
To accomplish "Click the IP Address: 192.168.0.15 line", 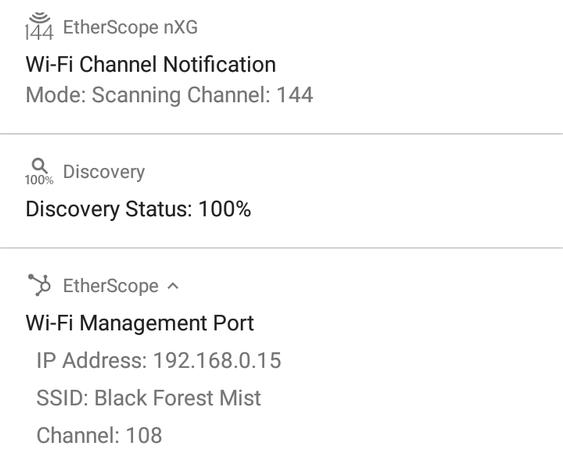I will pos(159,360).
